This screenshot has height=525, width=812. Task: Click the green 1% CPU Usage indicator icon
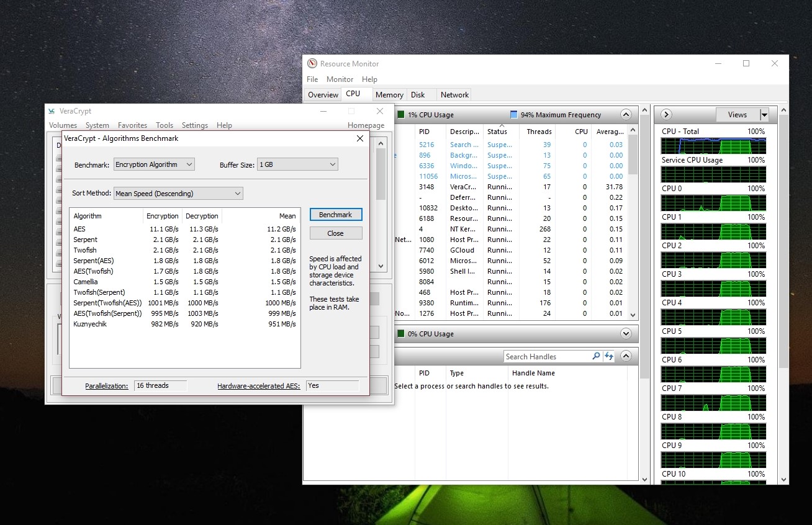coord(401,115)
